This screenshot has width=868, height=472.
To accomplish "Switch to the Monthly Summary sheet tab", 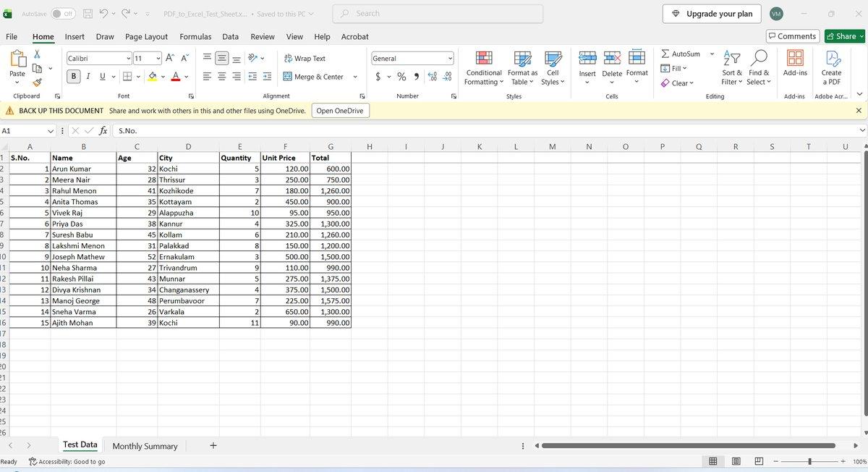I will click(145, 446).
